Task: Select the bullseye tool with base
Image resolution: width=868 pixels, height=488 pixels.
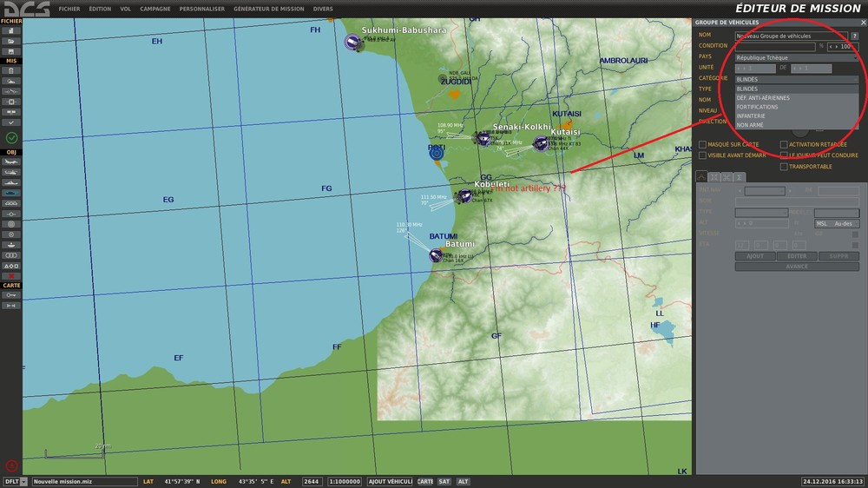Action: (11, 245)
